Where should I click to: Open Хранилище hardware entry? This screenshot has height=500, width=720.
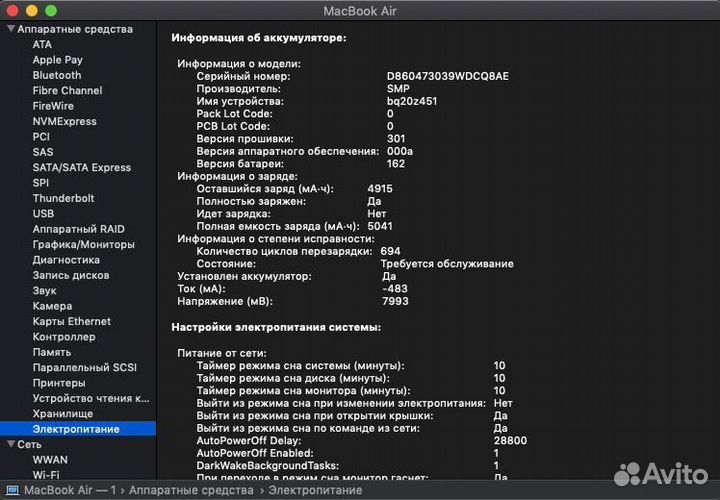click(x=63, y=414)
